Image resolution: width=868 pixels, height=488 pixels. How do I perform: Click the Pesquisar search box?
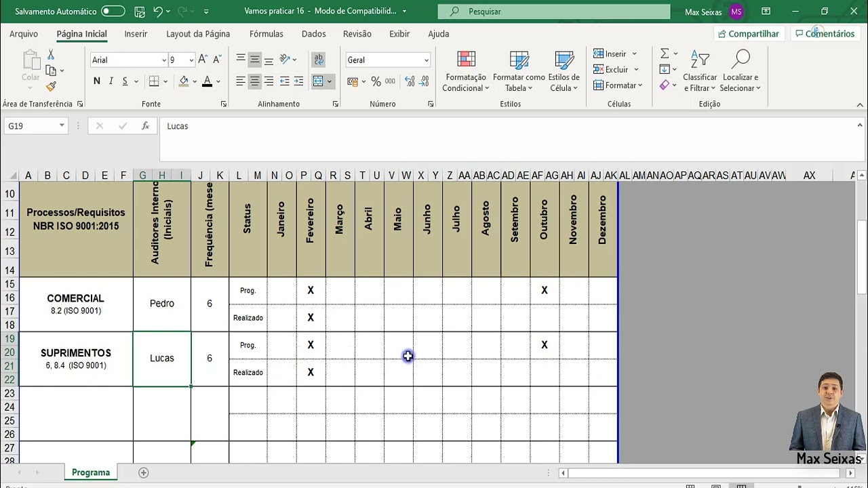[554, 12]
